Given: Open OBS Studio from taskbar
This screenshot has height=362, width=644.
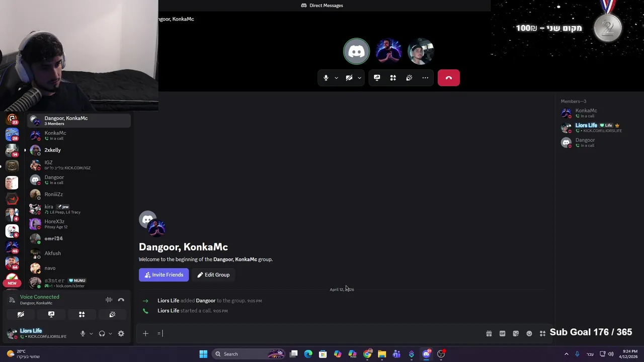Looking at the screenshot, I should pos(441,354).
